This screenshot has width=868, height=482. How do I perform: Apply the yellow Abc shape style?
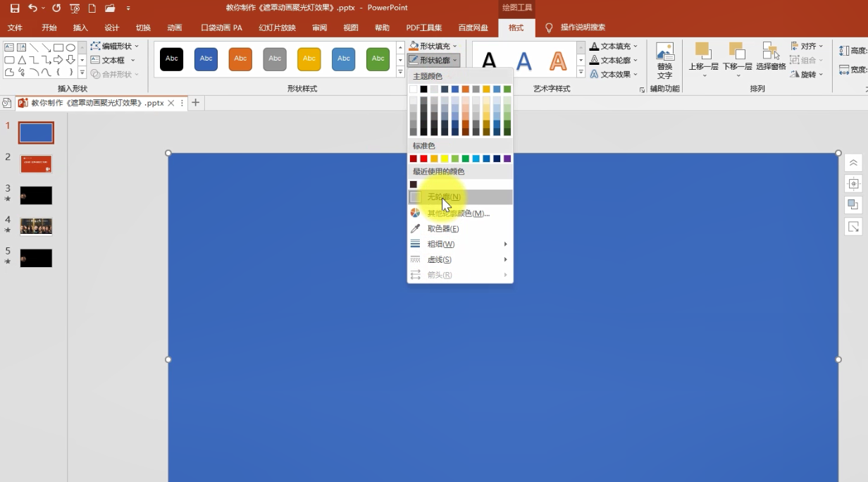pyautogui.click(x=309, y=59)
